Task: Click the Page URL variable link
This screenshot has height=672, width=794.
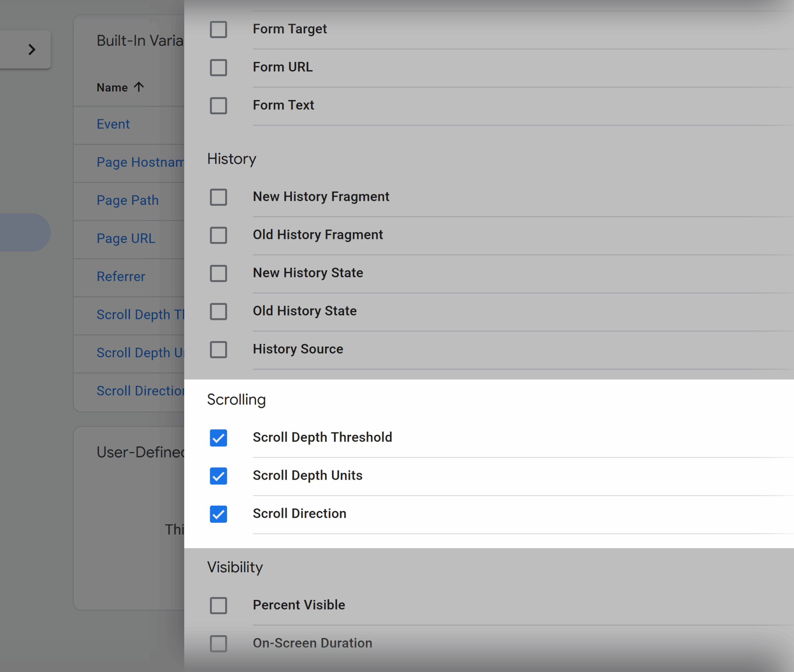Action: 126,238
